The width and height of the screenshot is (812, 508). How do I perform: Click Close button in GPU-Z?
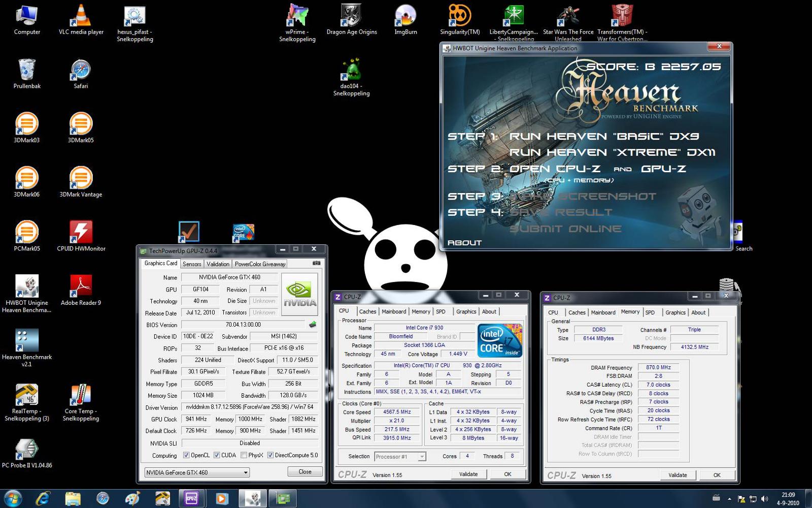tap(305, 471)
